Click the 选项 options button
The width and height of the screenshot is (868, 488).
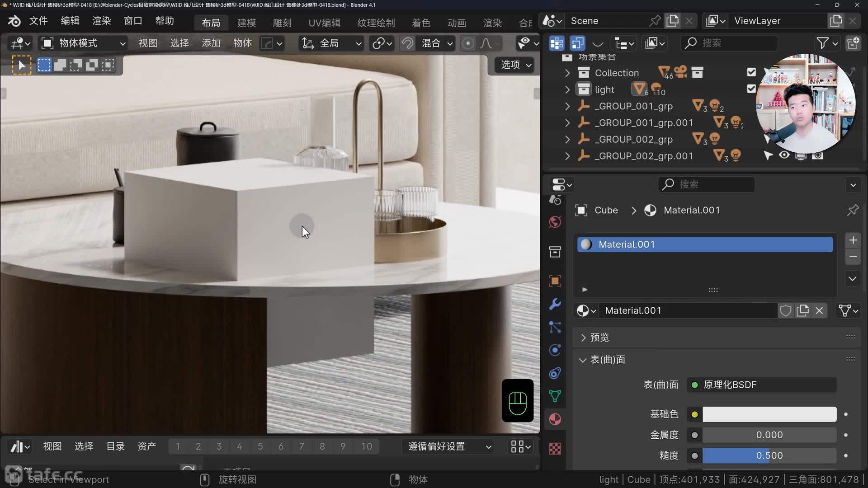(515, 65)
